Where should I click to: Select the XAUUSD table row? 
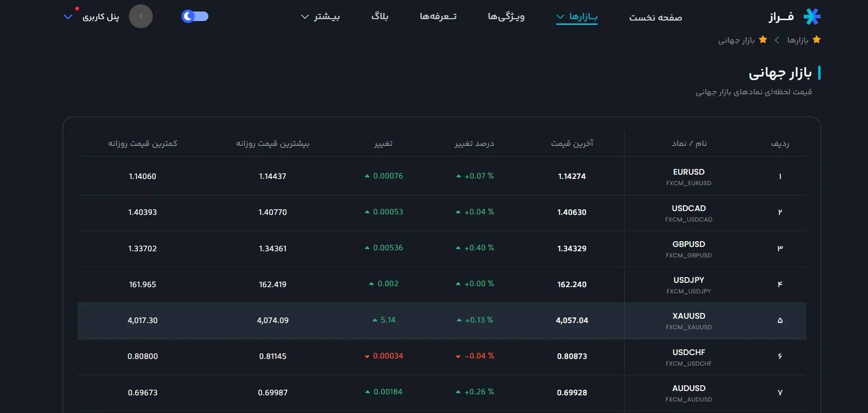442,321
